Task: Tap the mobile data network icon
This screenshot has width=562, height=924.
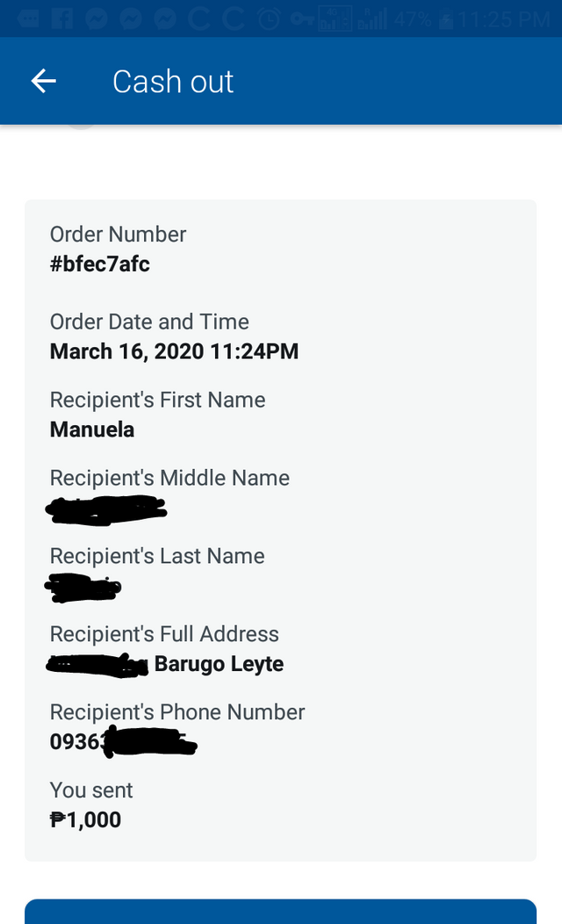Action: pyautogui.click(x=335, y=18)
